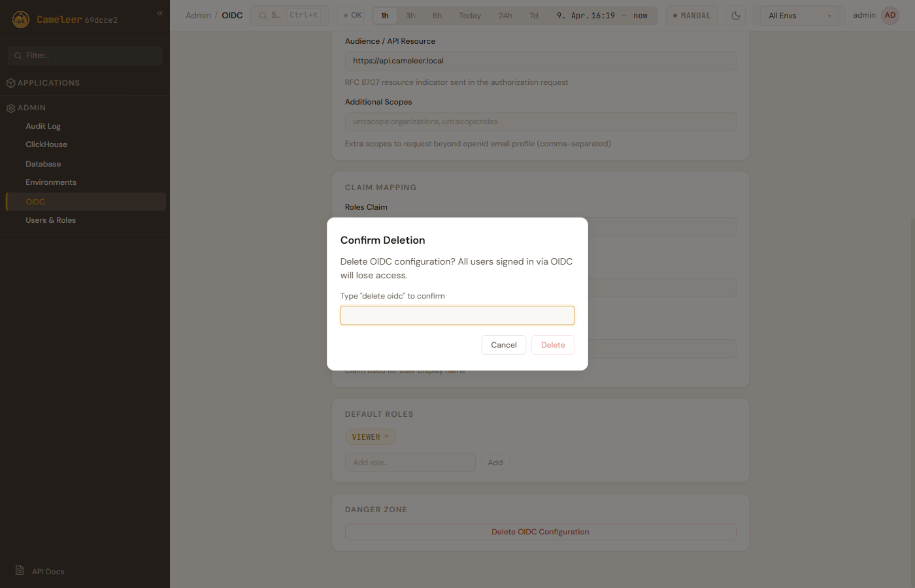This screenshot has height=588, width=915.
Task: Focus the "delete oidc" confirmation field
Action: pos(457,316)
